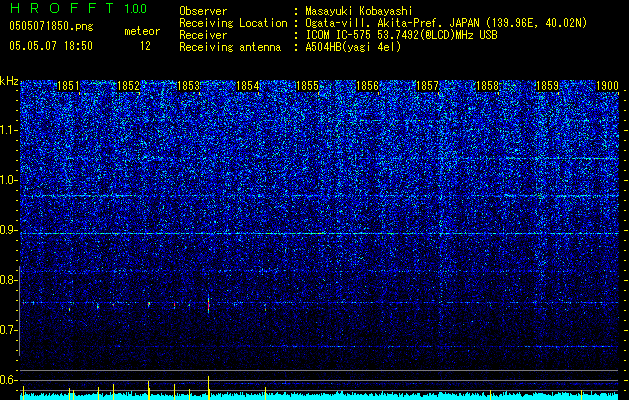Select the Ogata-vill. Akita-Pref. JAPAN location text
The width and height of the screenshot is (629, 400).
pyautogui.click(x=446, y=23)
